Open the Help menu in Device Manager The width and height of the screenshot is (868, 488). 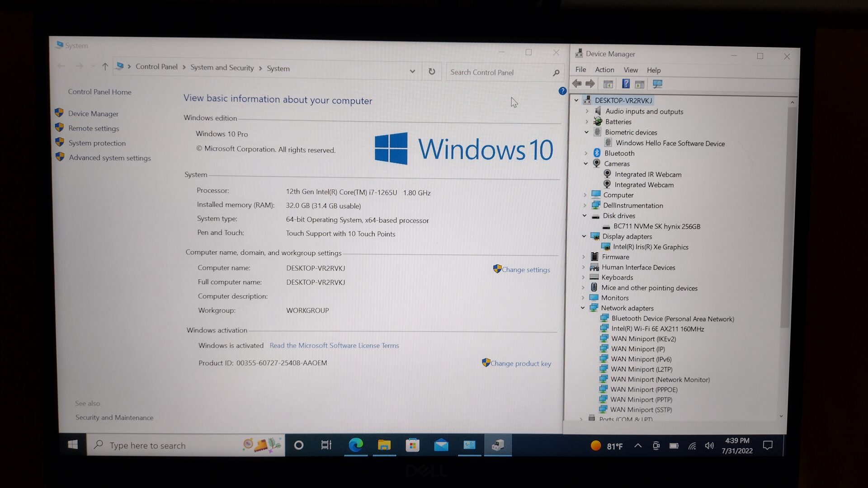pos(654,70)
